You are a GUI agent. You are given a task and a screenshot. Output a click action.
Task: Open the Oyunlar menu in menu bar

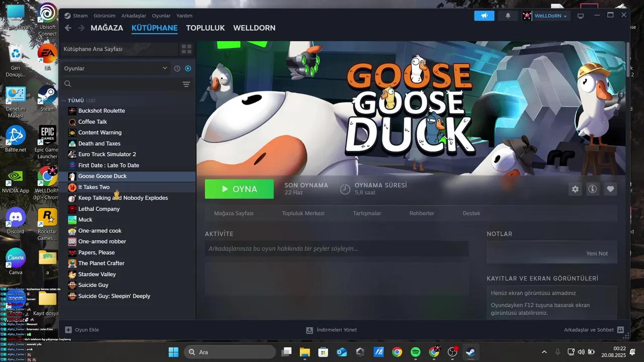coord(162,16)
